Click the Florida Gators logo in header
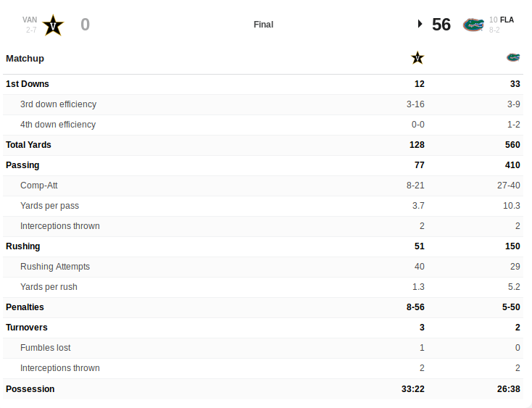Viewport: 532px width, 408px height. [x=473, y=25]
